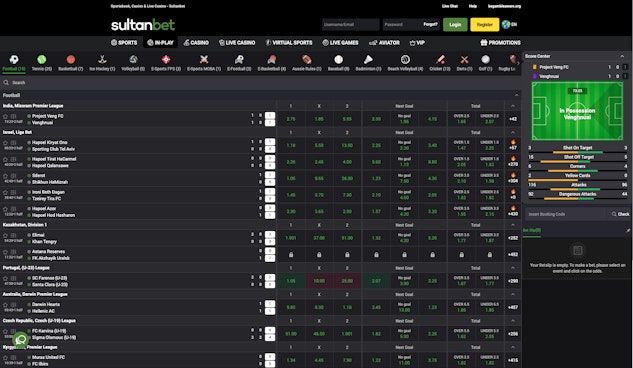Select the Baseball sport icon
Image resolution: width=633 pixels, height=368 pixels.
[x=338, y=60]
